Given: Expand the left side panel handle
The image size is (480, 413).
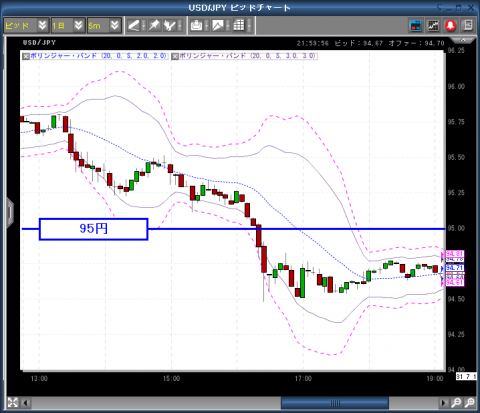Looking at the screenshot, I should (9, 212).
